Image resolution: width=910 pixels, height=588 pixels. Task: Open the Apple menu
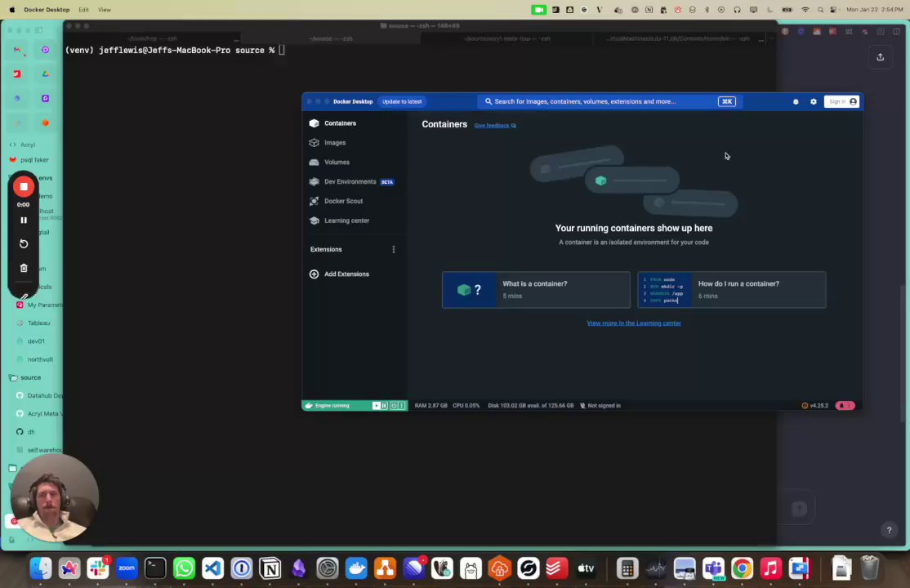pos(12,9)
